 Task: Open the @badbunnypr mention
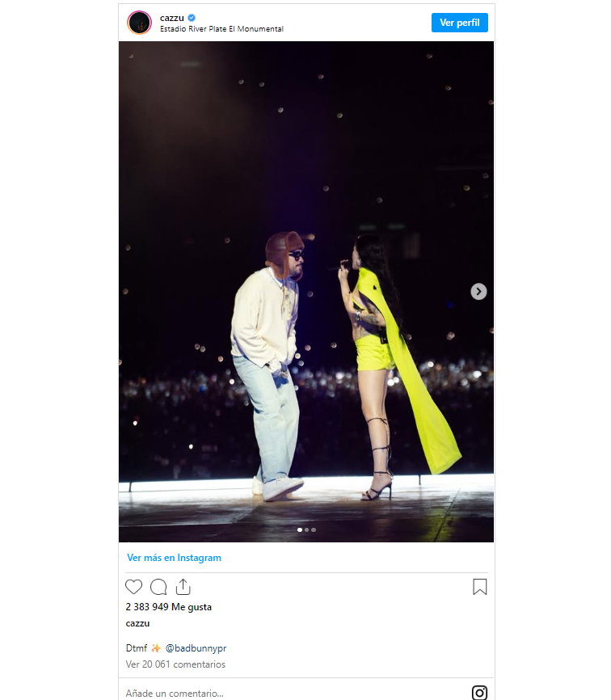pyautogui.click(x=196, y=647)
